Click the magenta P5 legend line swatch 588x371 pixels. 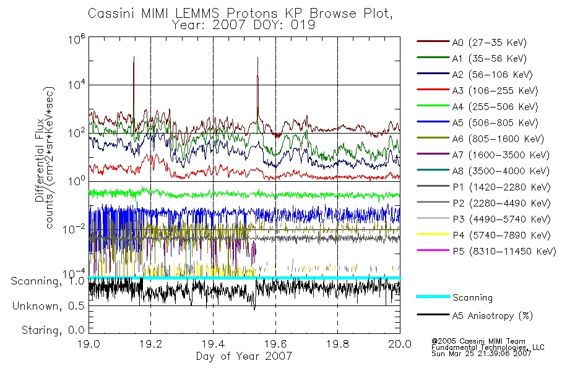point(433,250)
